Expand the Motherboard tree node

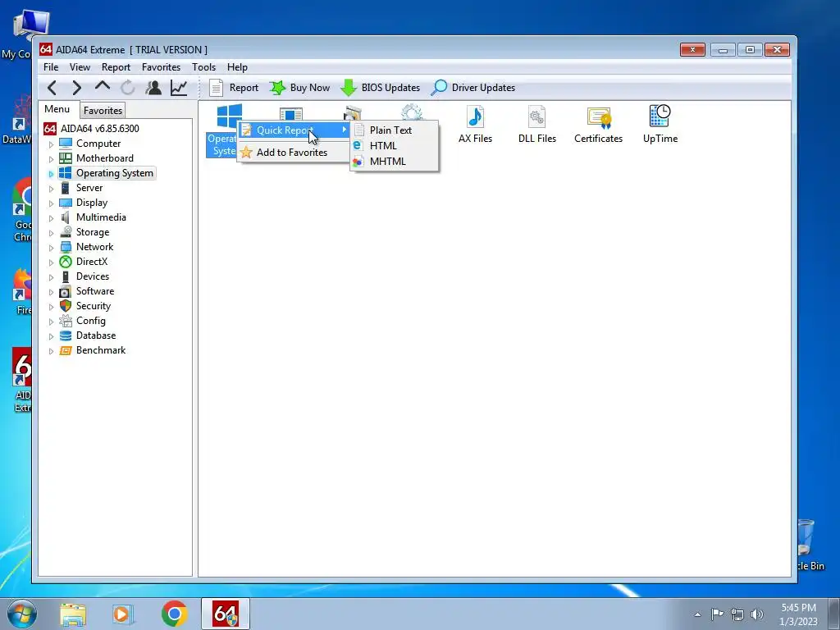pyautogui.click(x=52, y=159)
